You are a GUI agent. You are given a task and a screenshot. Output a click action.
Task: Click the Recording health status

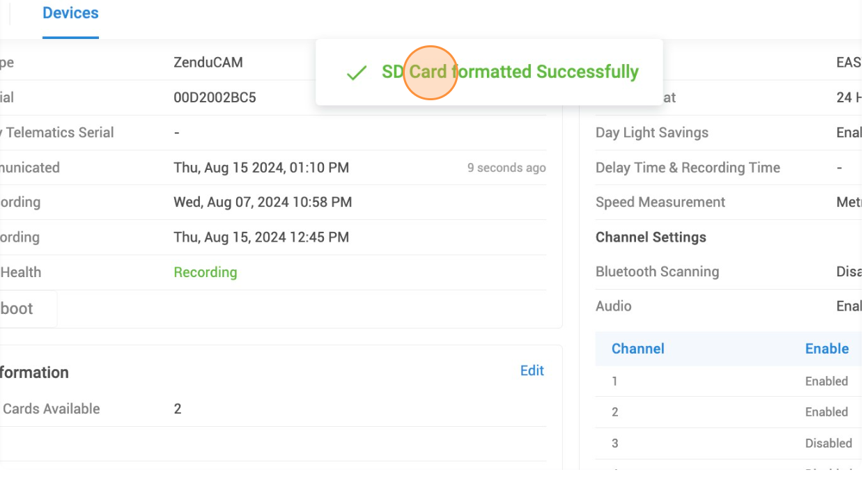pos(205,272)
